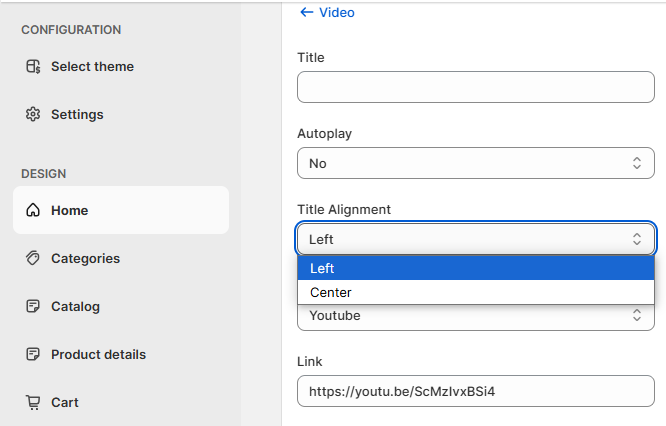The width and height of the screenshot is (666, 426).
Task: Choose Left alignment option
Action: pyautogui.click(x=476, y=268)
